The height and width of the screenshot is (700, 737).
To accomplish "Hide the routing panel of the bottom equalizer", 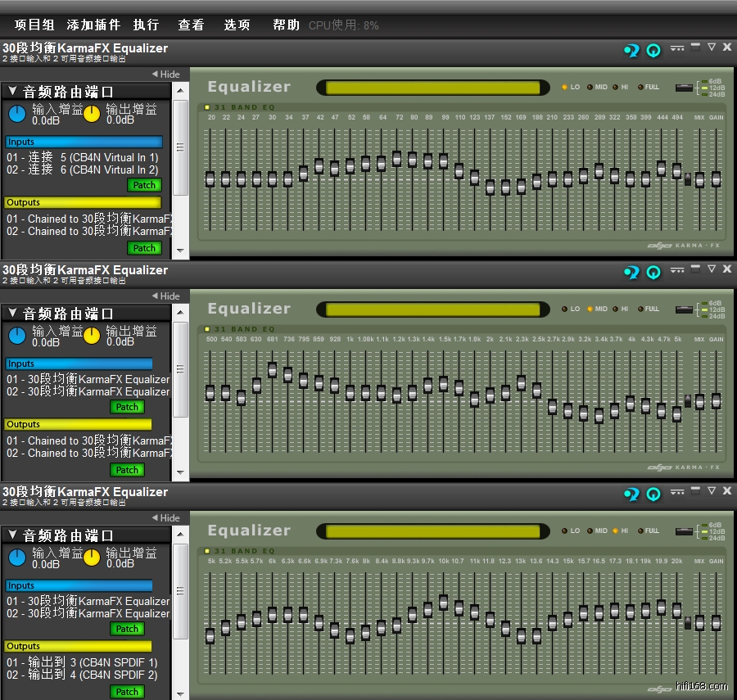I will coord(165,518).
